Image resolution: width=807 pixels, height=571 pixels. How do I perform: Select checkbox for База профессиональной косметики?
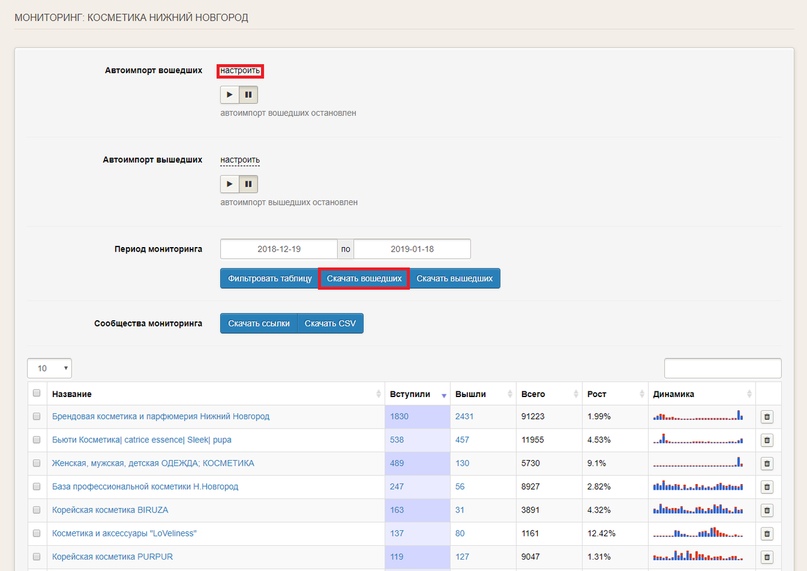click(37, 487)
